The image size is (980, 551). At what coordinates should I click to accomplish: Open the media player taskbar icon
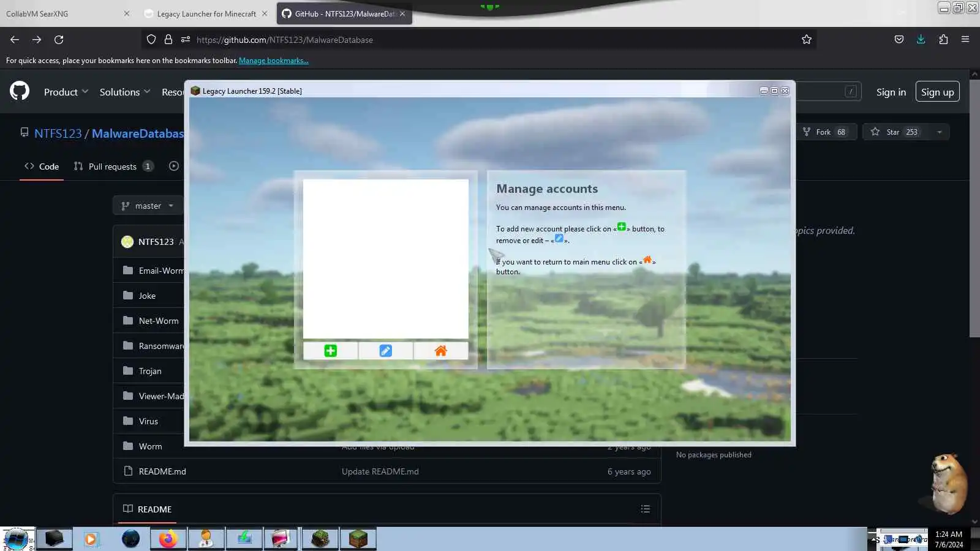pos(91,539)
